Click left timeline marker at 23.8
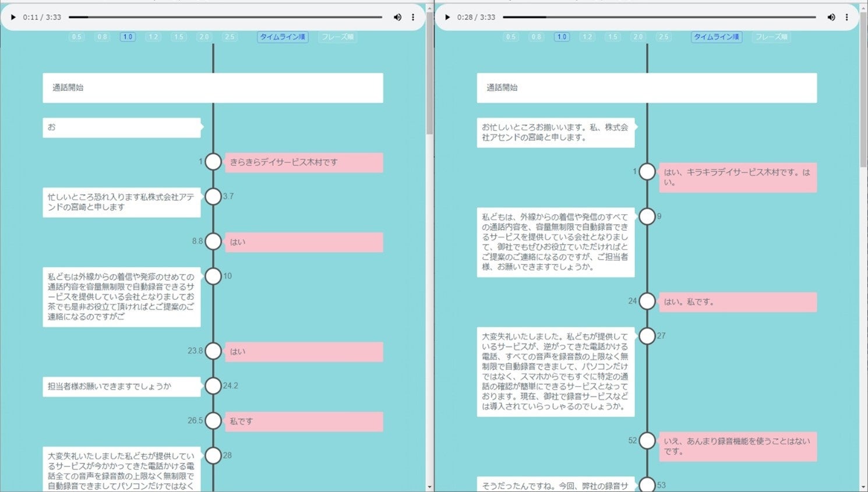Image resolution: width=868 pixels, height=492 pixels. click(213, 351)
